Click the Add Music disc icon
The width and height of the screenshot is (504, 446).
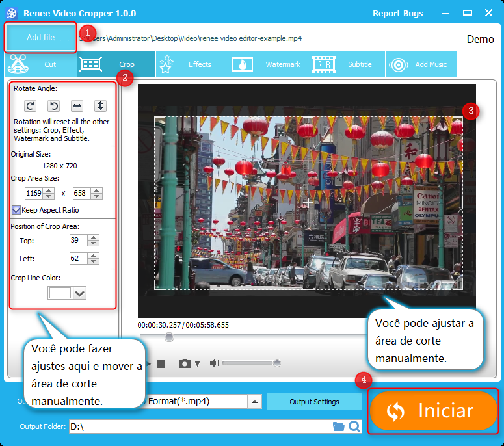[x=398, y=64]
